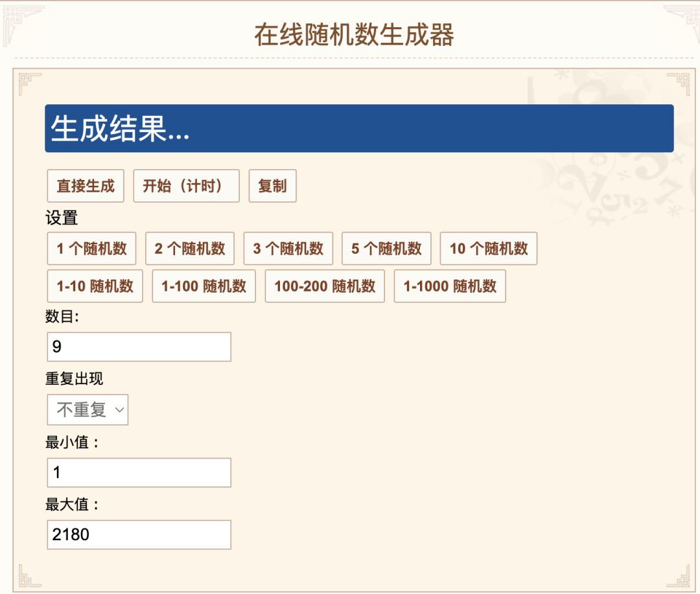
Task: Set range with 1-10 随机数 button
Action: 95,286
